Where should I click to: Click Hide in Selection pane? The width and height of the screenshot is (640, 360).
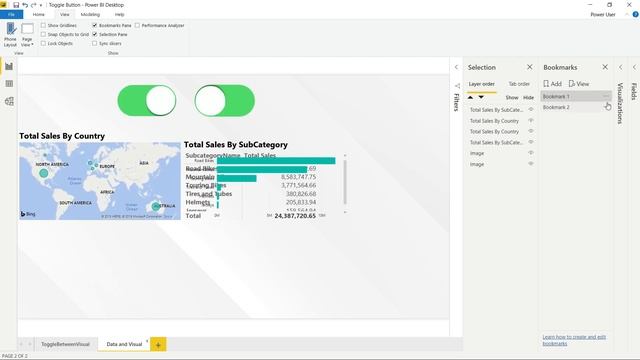tap(528, 98)
